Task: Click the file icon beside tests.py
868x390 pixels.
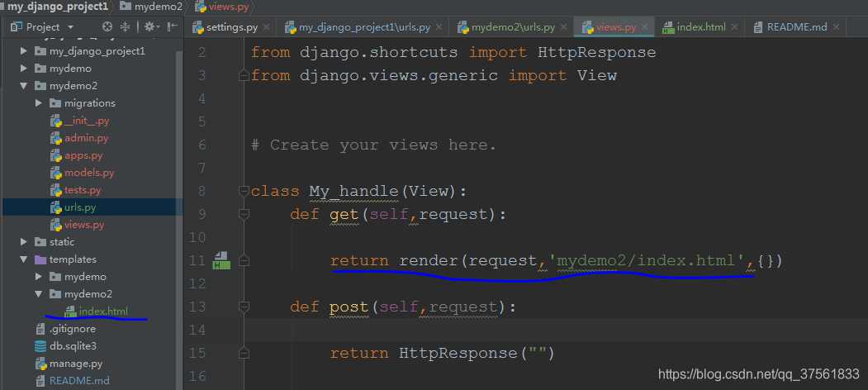Action: (55, 190)
